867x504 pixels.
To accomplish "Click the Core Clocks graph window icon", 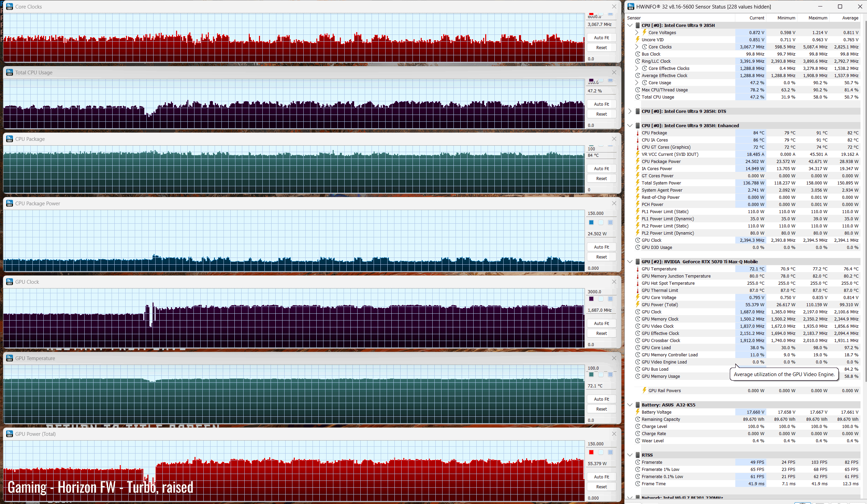I will [9, 6].
